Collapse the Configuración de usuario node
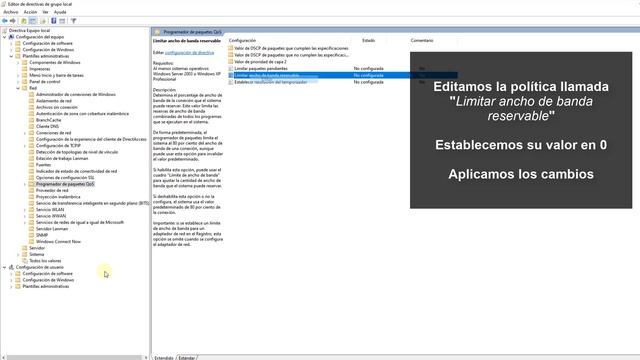This screenshot has width=640, height=360. point(4,267)
